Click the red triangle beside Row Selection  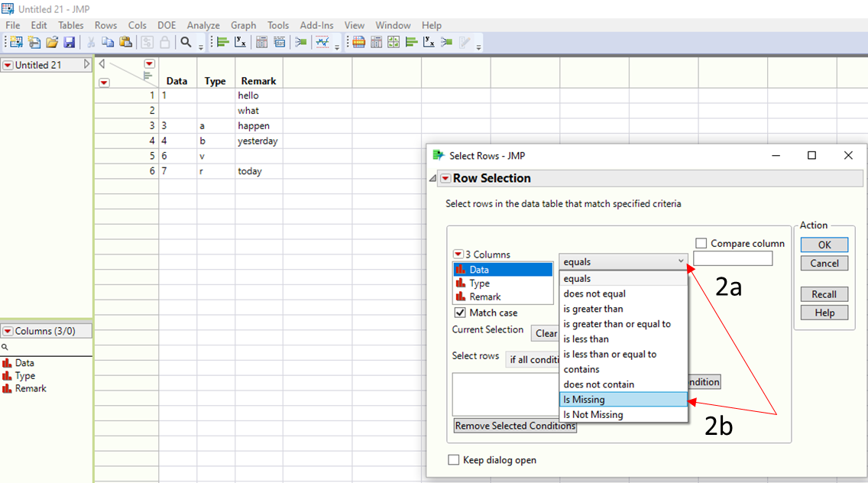445,179
